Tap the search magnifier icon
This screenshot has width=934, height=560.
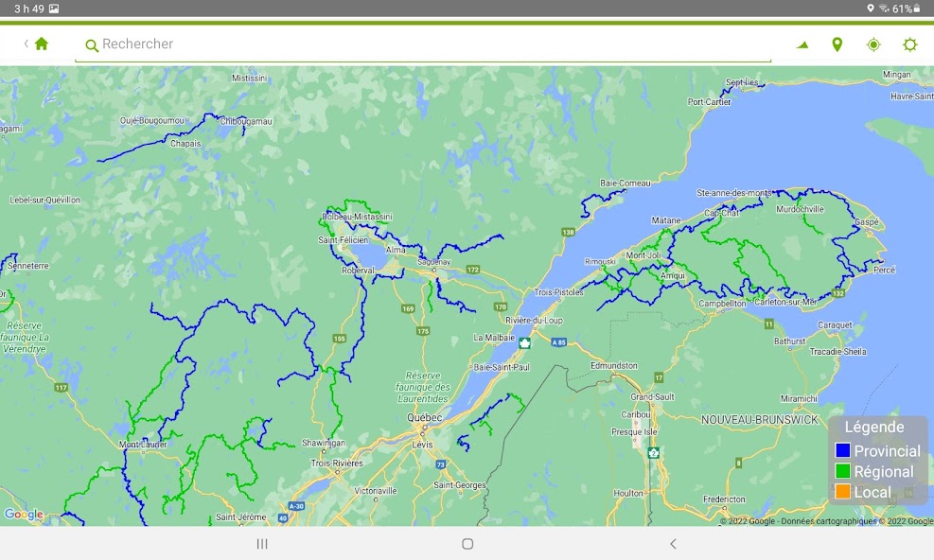coord(92,45)
